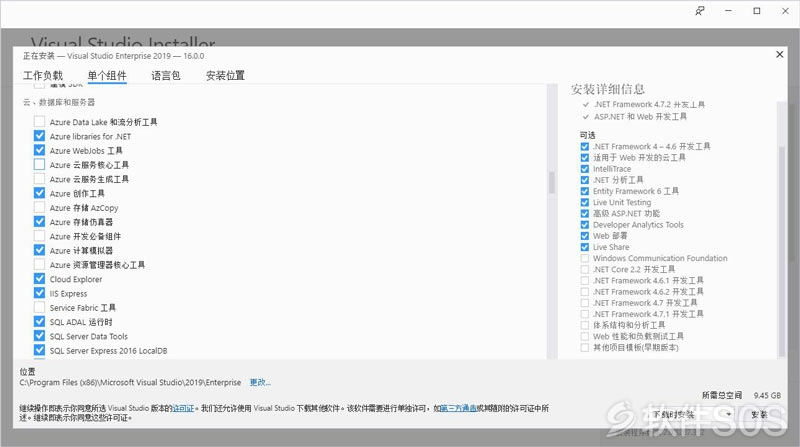Uncheck Live Share option
Screen dimensions: 800x447
click(585, 247)
